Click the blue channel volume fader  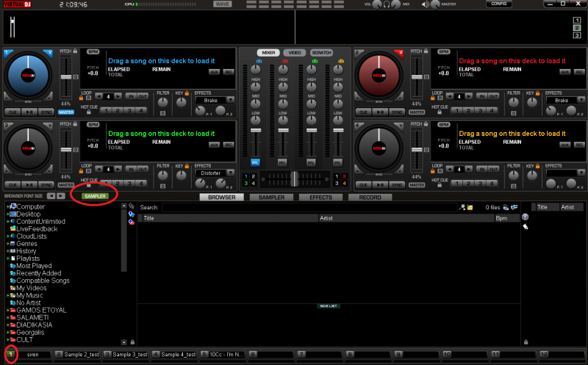pyautogui.click(x=255, y=130)
